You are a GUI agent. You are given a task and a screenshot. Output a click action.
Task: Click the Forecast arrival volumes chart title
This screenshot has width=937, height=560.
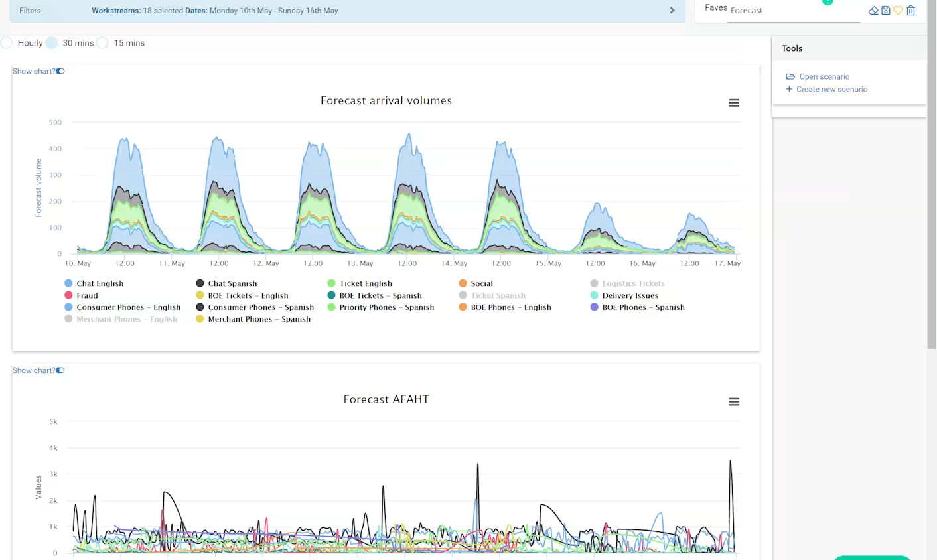coord(386,100)
